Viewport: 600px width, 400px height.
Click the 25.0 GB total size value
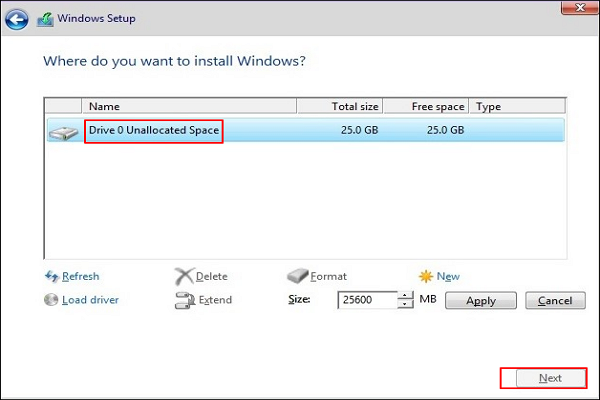click(359, 130)
